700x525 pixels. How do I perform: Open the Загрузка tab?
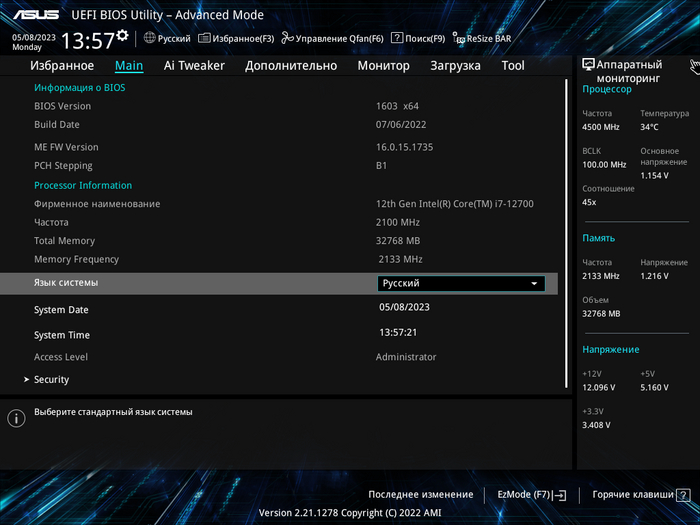[455, 66]
